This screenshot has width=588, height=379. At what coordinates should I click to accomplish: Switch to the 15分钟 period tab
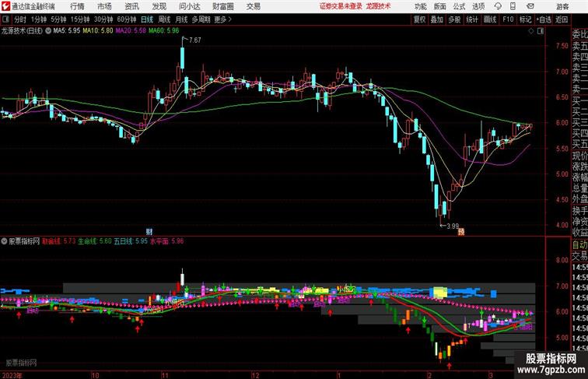(80, 19)
